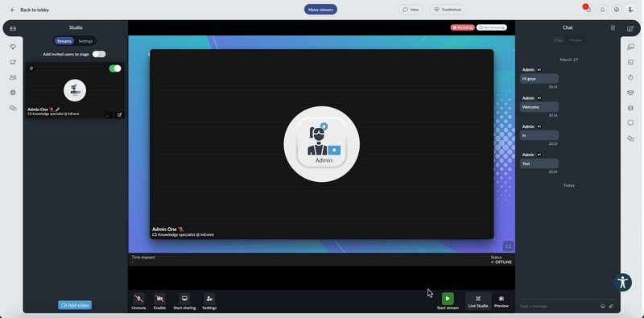Screen dimensions: 644x318
Task: Open the chat bubbles icon in left sidebar
Action: [13, 108]
